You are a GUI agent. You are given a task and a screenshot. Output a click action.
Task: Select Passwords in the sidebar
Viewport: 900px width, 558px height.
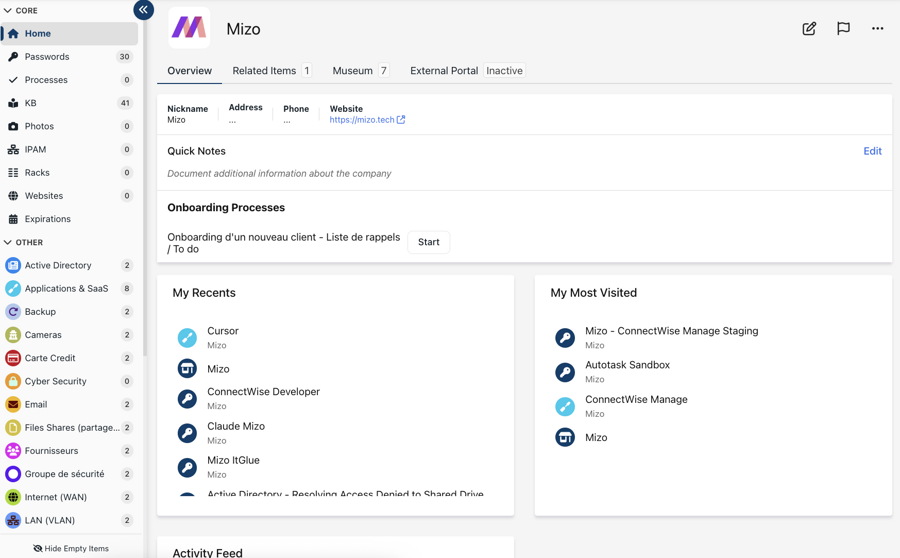(x=69, y=56)
